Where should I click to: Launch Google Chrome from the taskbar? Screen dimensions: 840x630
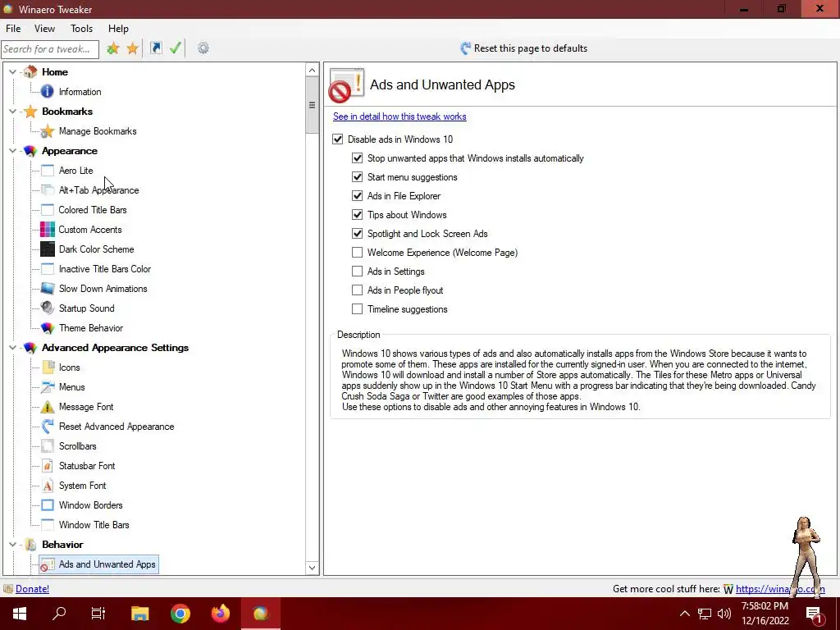[180, 614]
